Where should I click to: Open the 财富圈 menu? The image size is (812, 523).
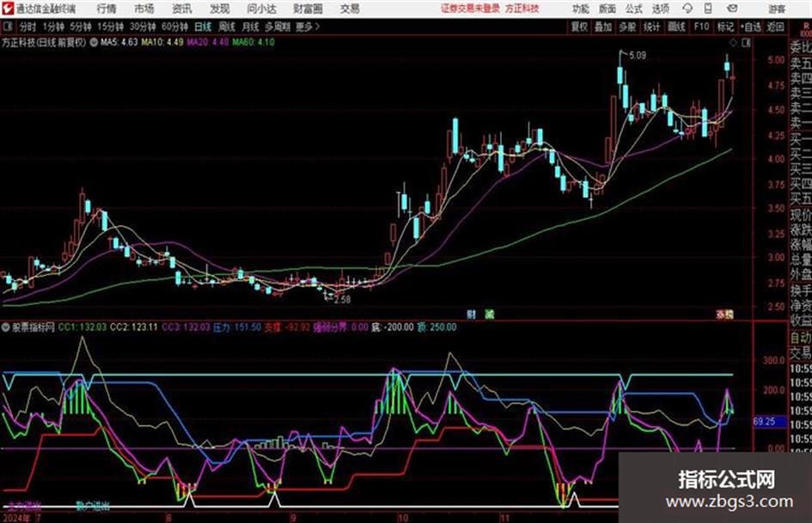308,9
